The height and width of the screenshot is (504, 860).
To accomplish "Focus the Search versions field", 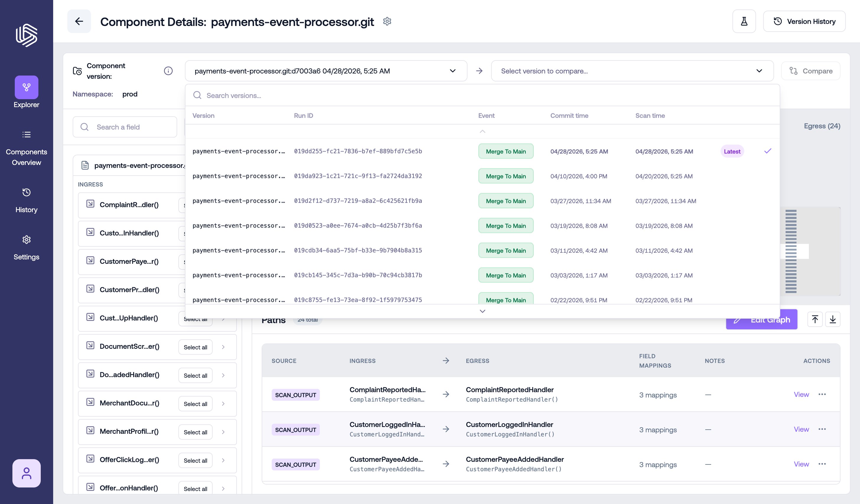I will coord(482,95).
